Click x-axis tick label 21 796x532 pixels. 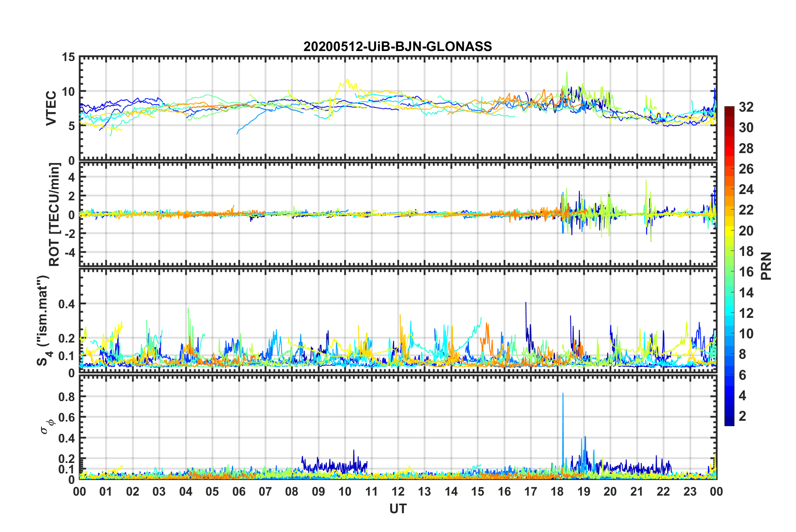coord(637,491)
